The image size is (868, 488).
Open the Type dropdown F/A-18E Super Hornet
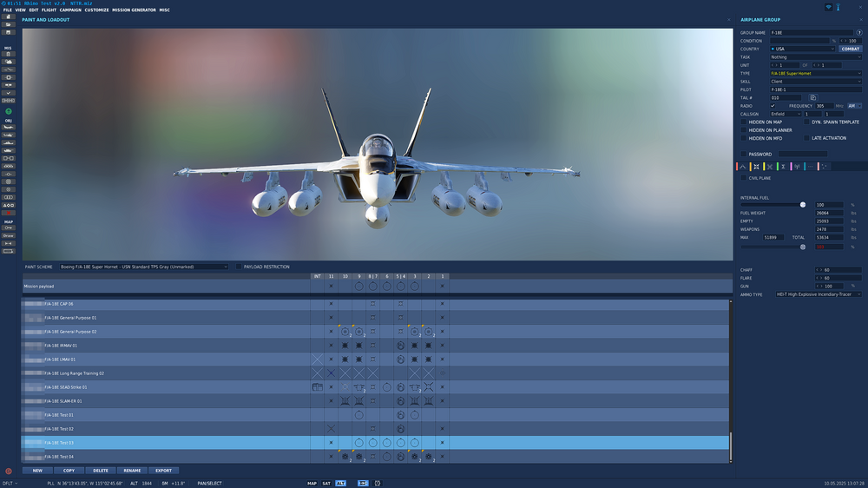click(x=815, y=73)
